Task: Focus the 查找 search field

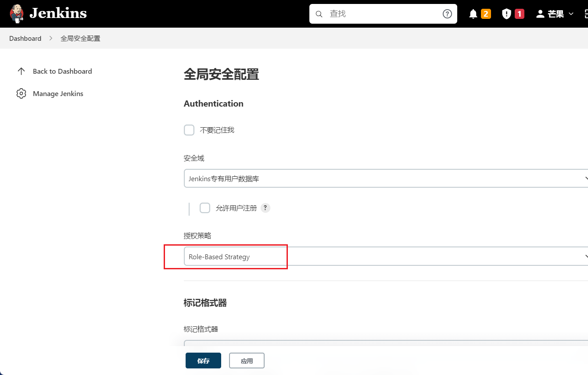Action: [383, 14]
